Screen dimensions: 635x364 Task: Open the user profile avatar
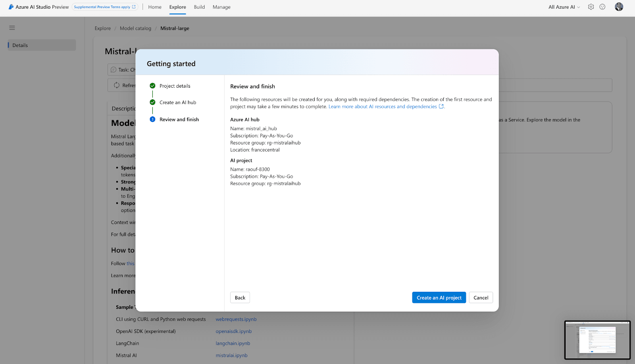coord(619,7)
